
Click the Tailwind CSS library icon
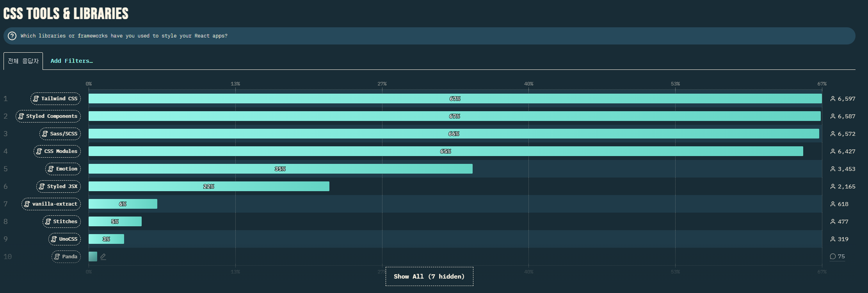click(x=36, y=99)
